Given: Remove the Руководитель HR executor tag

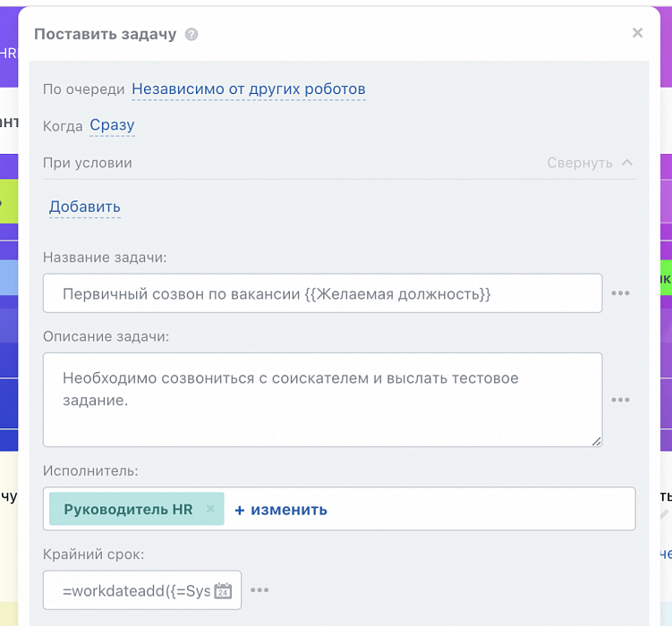Looking at the screenshot, I should point(210,509).
